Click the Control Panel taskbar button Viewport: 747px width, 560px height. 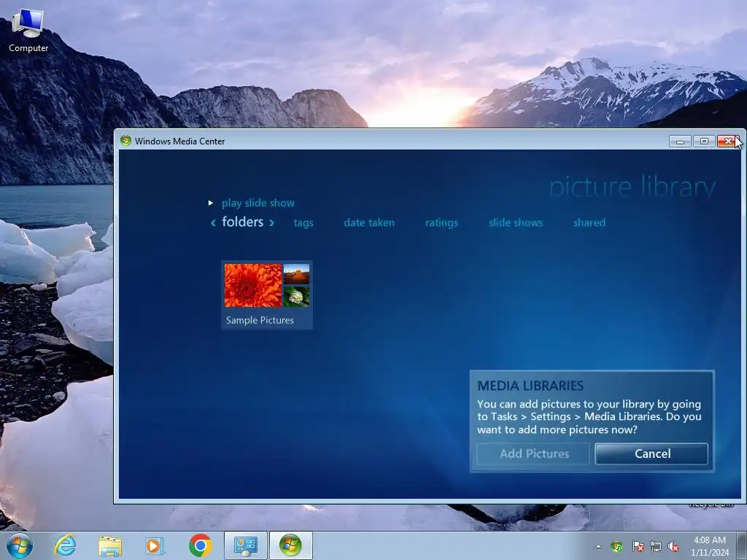245,545
